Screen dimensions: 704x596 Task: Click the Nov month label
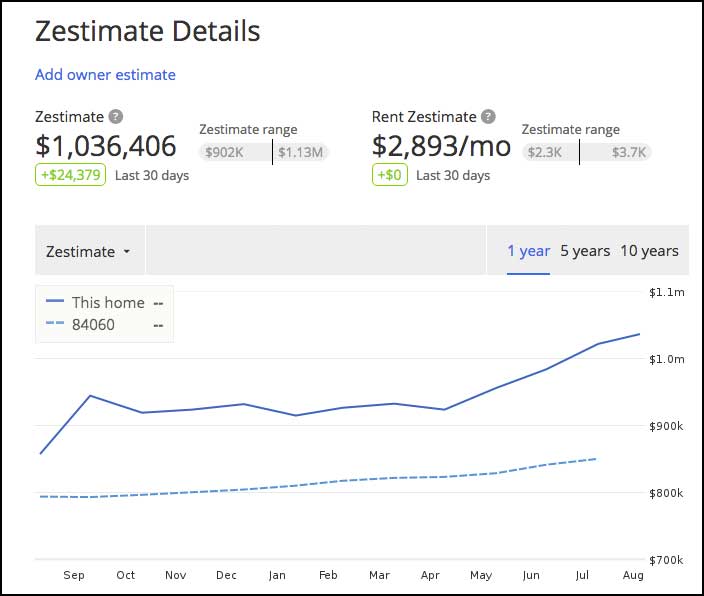pyautogui.click(x=176, y=575)
